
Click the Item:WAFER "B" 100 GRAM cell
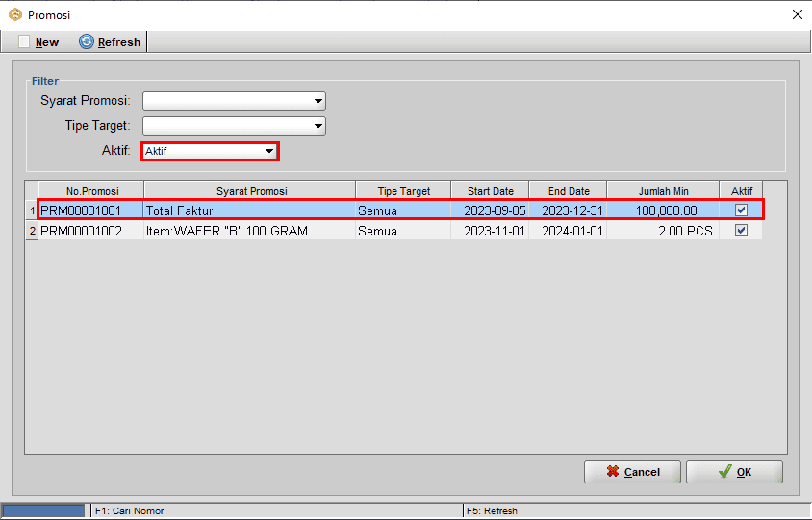(x=249, y=231)
